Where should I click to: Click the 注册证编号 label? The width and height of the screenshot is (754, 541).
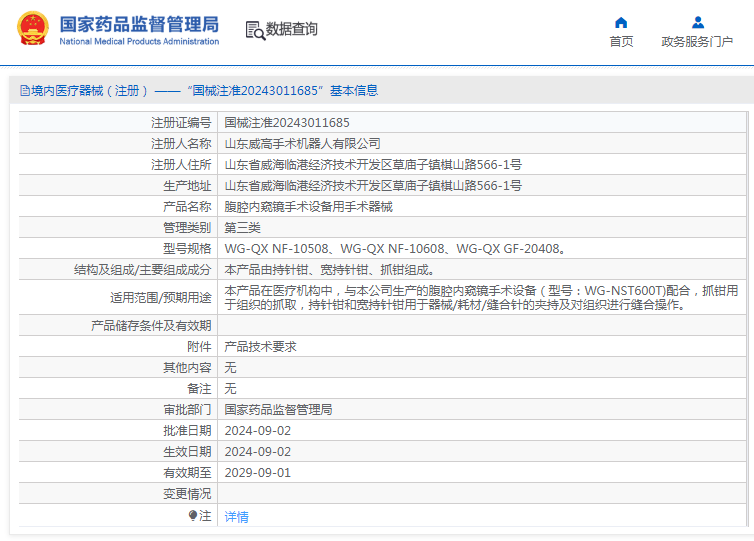181,123
